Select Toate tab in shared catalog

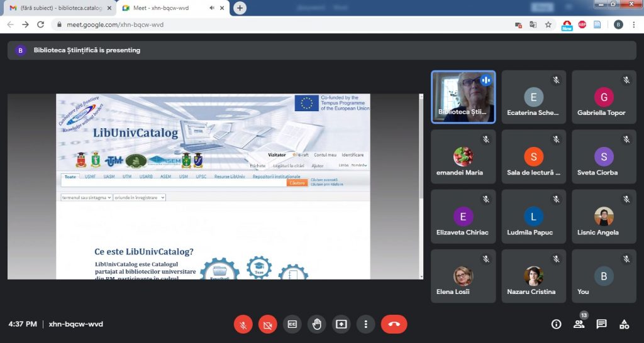[x=70, y=177]
